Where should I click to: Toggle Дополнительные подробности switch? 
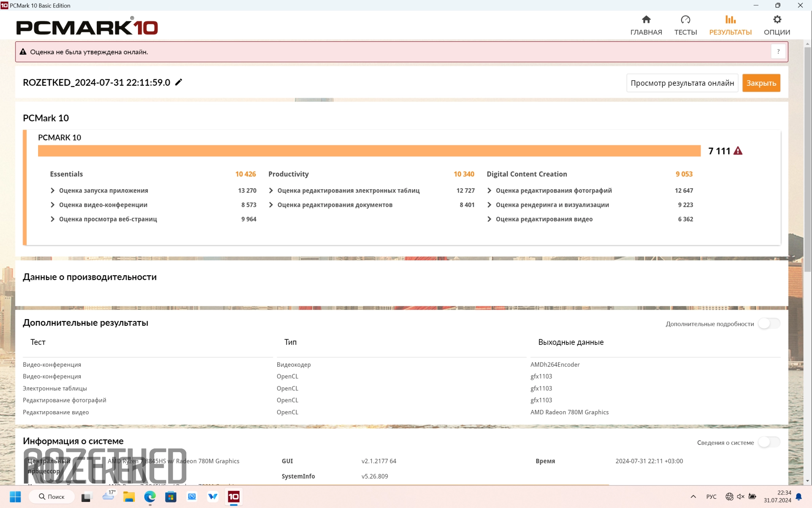pos(768,323)
